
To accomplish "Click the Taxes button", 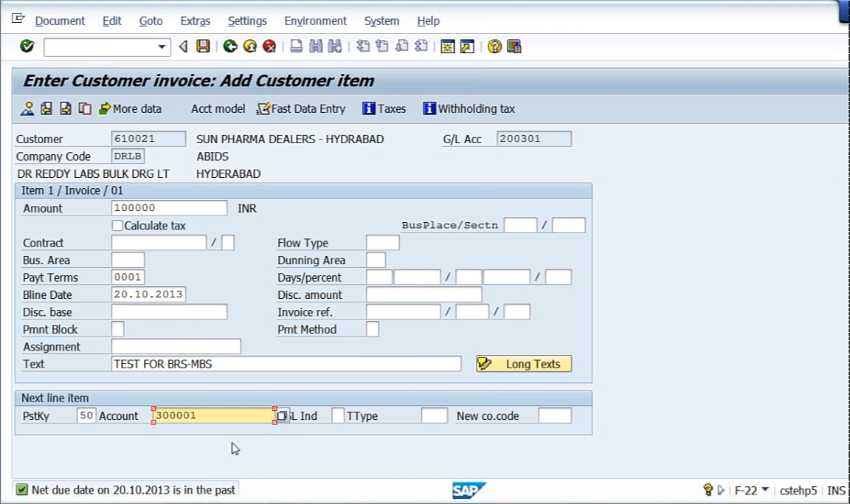I will [384, 109].
